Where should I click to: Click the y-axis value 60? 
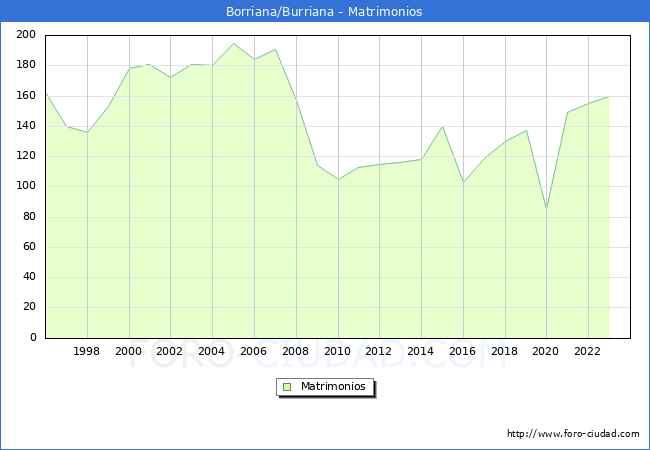pyautogui.click(x=29, y=247)
